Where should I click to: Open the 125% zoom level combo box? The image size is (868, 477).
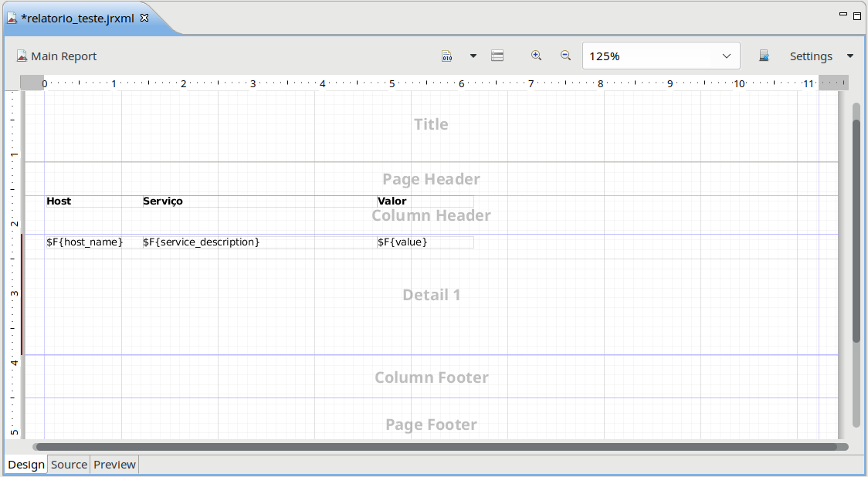pos(660,56)
